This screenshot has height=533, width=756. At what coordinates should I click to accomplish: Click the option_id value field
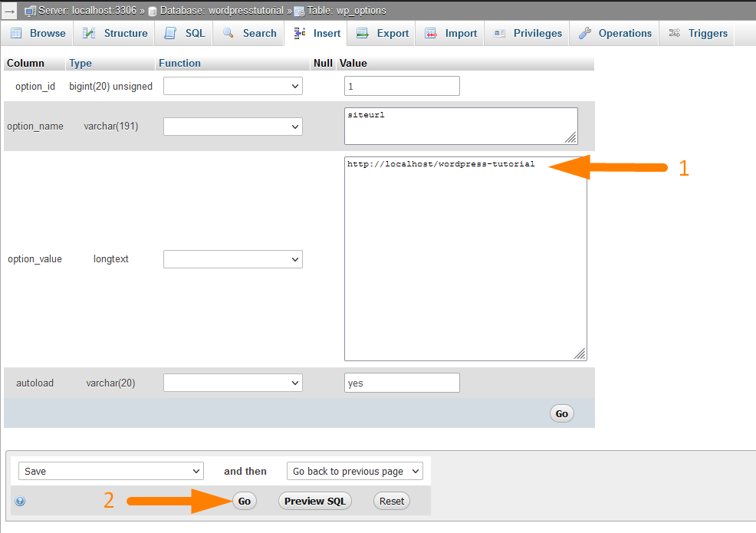coord(402,86)
